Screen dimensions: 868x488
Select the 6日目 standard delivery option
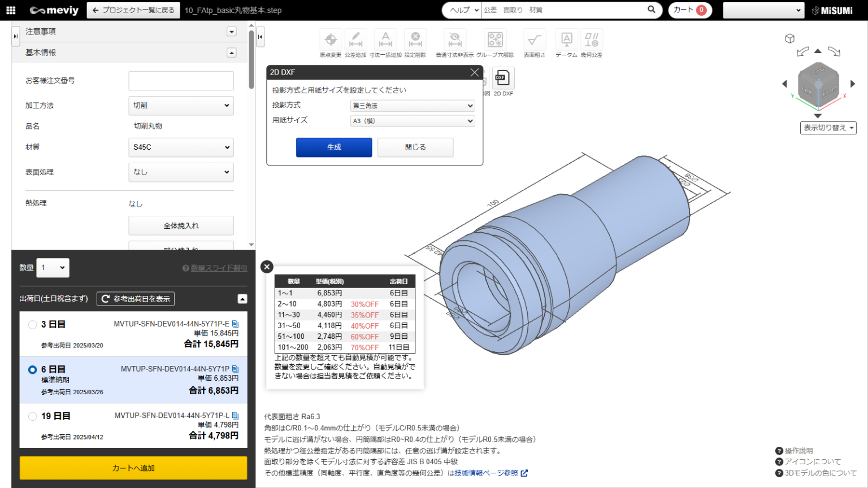pos(32,369)
